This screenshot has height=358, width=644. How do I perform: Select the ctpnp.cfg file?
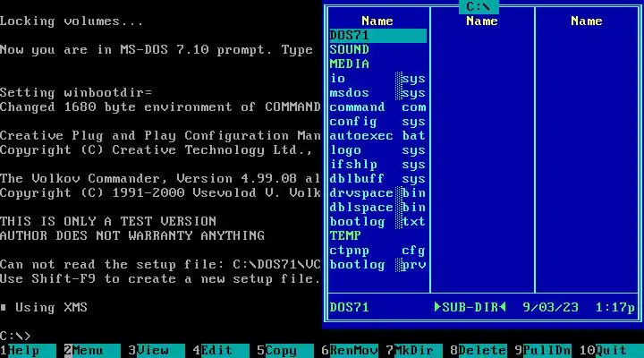coord(377,251)
